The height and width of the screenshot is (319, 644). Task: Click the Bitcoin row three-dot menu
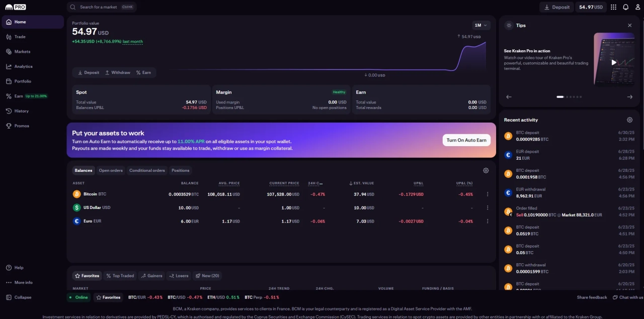tap(487, 194)
